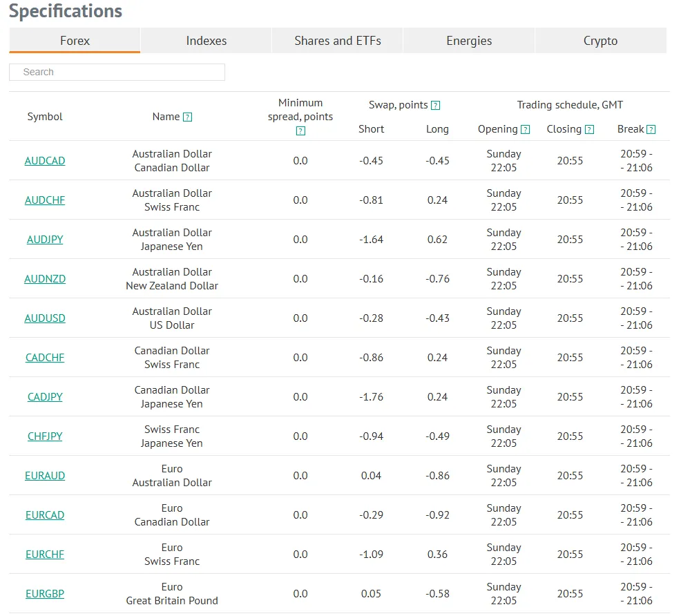
Task: Select the Forex tab
Action: click(x=75, y=41)
